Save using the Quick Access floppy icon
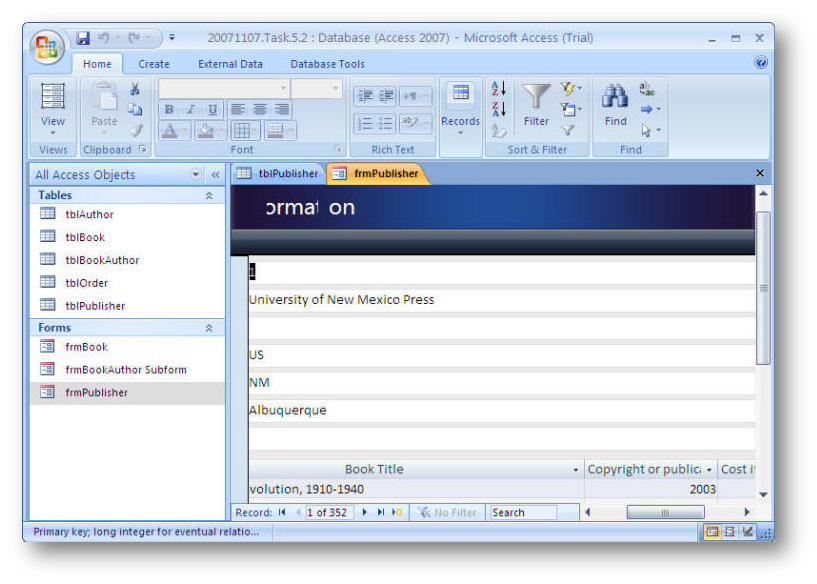The width and height of the screenshot is (817, 584). pyautogui.click(x=83, y=38)
